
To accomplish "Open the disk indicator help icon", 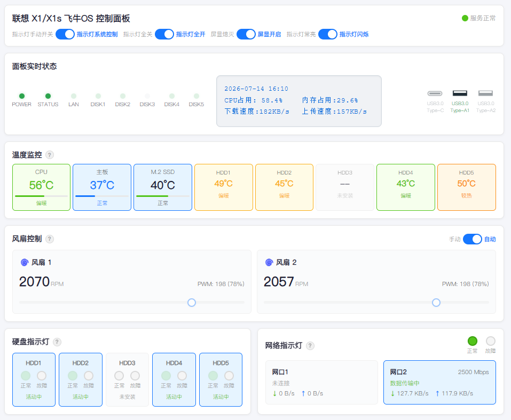I will pos(57,342).
